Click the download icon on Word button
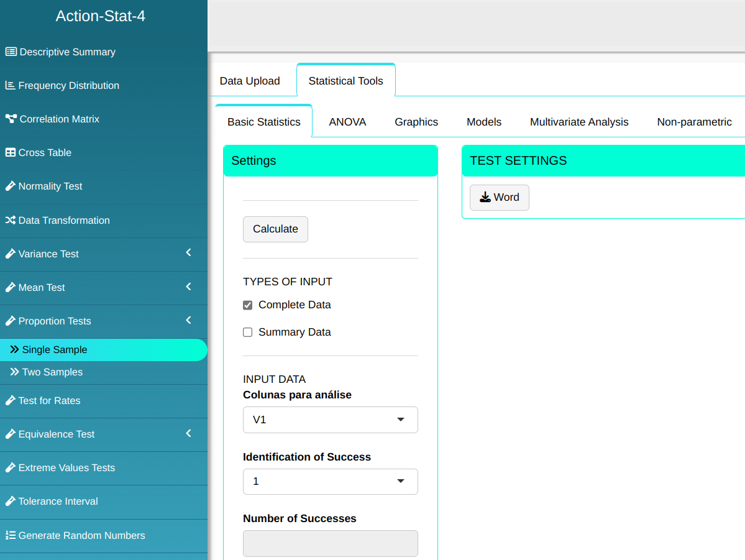Viewport: 745px width, 560px height. pyautogui.click(x=485, y=198)
